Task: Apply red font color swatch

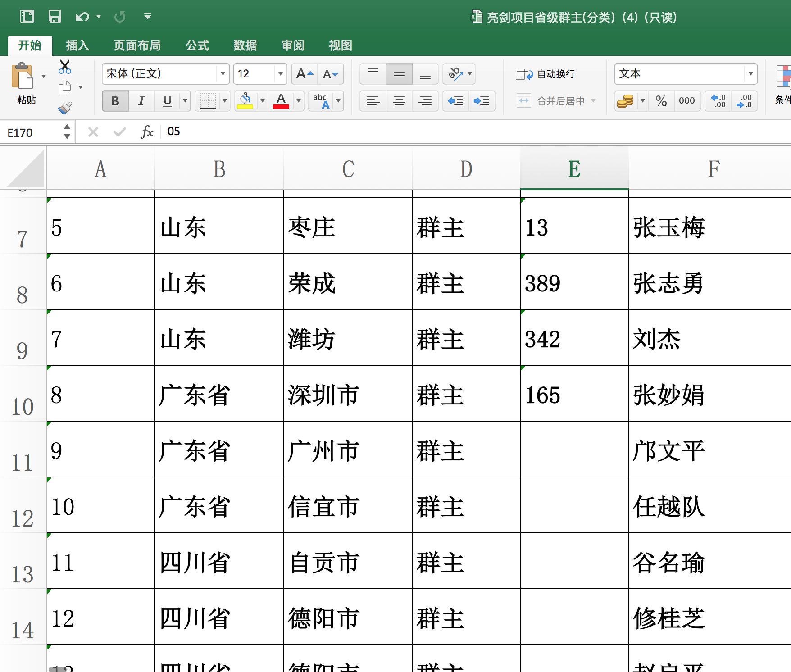Action: tap(281, 101)
